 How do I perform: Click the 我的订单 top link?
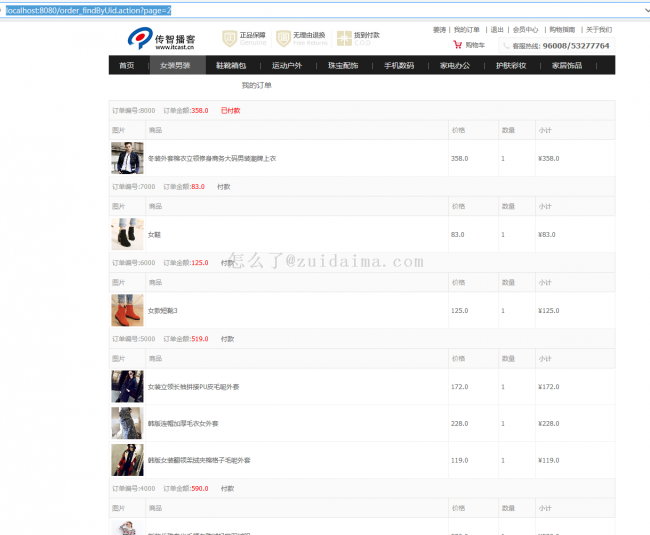pos(466,30)
